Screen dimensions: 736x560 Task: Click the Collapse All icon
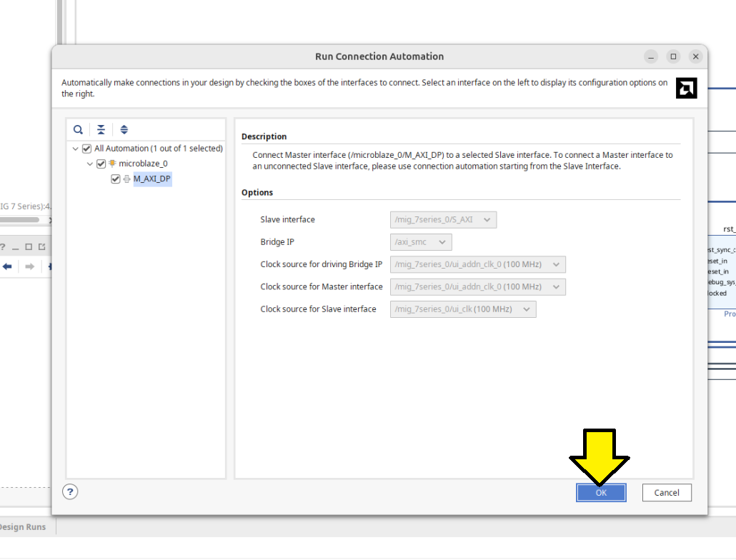pos(101,129)
